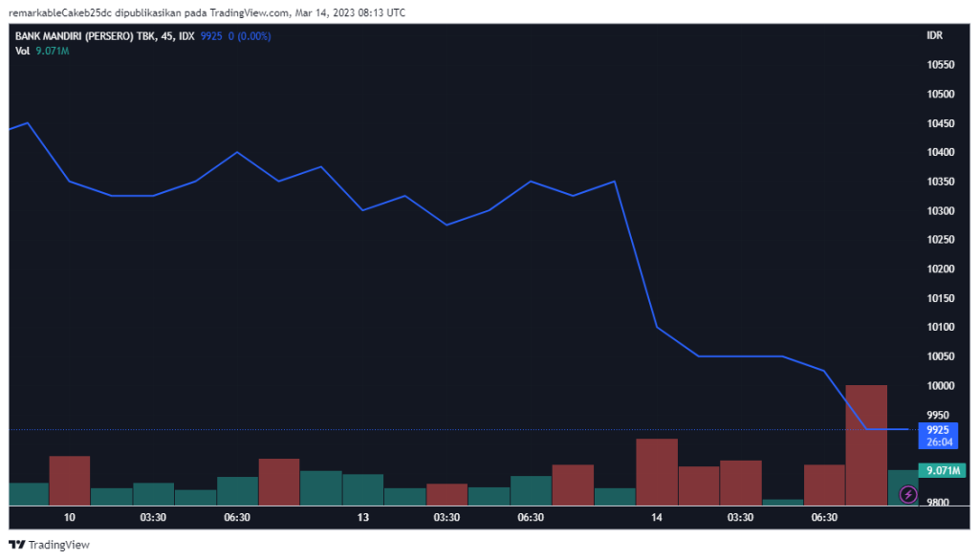Click the date label 13 on time axis
The width and height of the screenshot is (979, 560).
pyautogui.click(x=362, y=517)
